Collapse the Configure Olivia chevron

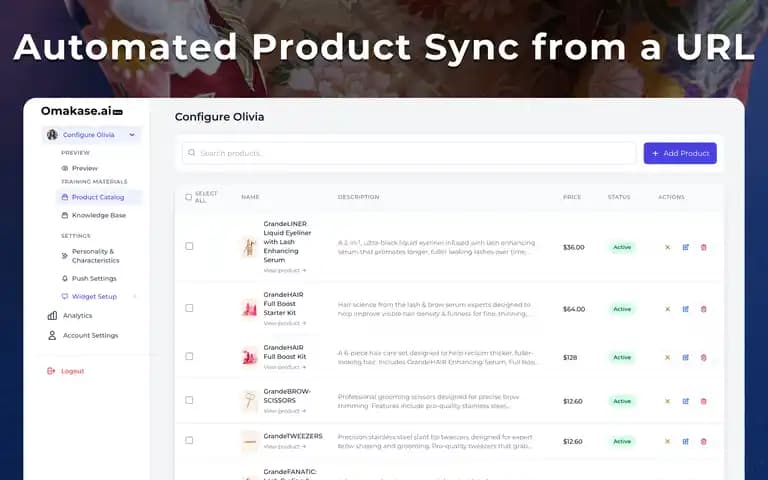point(132,135)
